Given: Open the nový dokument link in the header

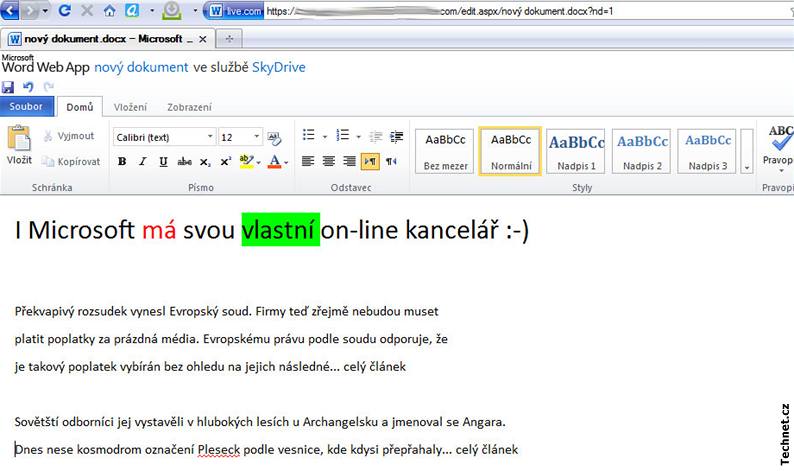Looking at the screenshot, I should 141,67.
